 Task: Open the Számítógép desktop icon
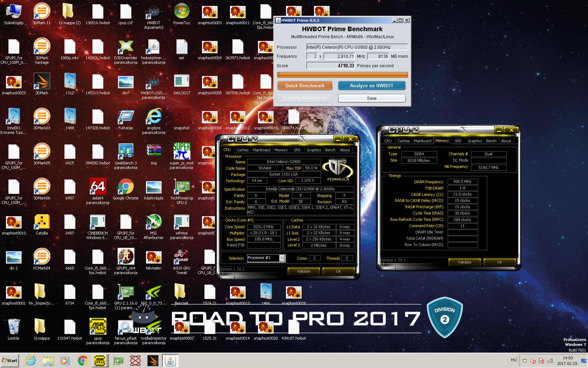[14, 14]
